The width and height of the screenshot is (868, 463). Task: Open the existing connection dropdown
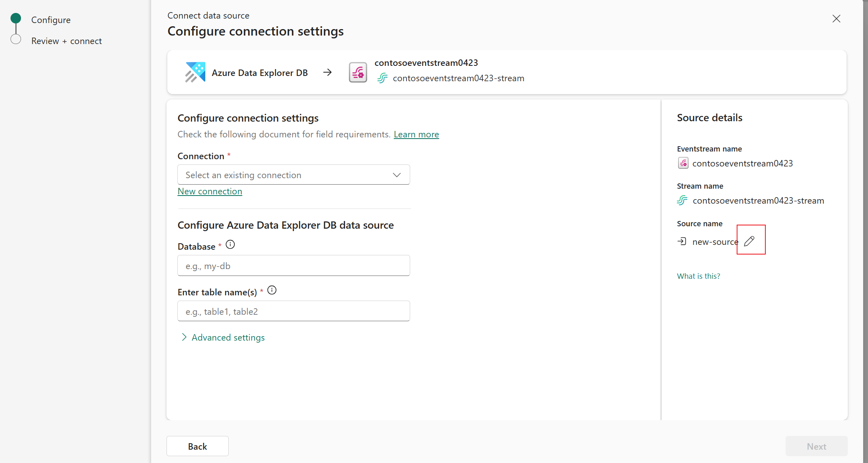293,175
